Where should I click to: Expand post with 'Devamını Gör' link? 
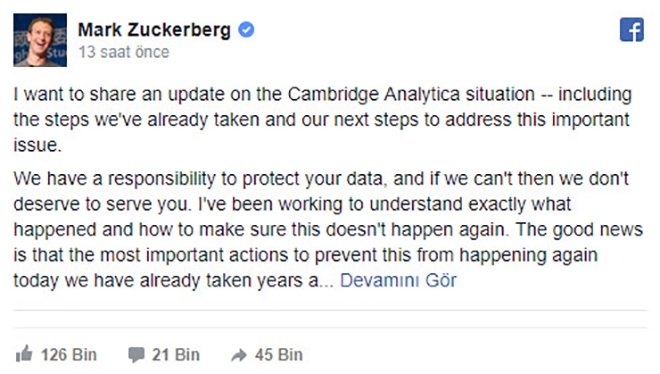point(398,280)
